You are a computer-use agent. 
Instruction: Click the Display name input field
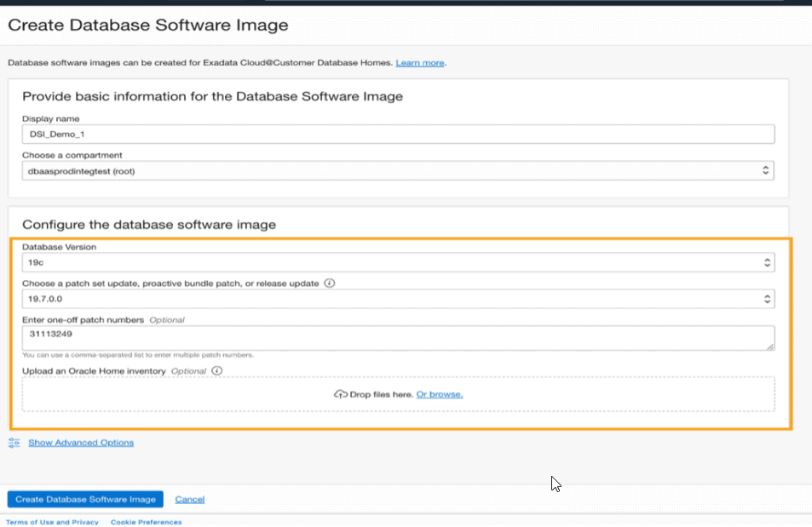(x=398, y=134)
